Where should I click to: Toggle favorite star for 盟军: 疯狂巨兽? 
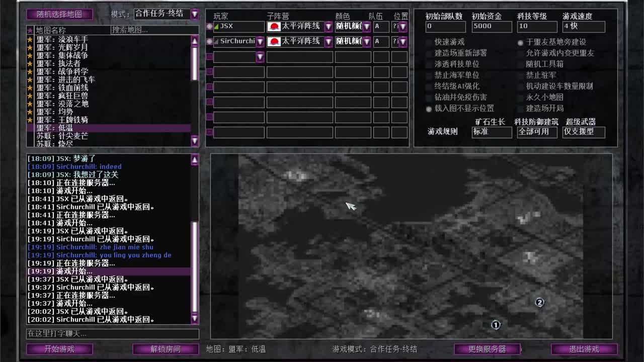pos(30,96)
